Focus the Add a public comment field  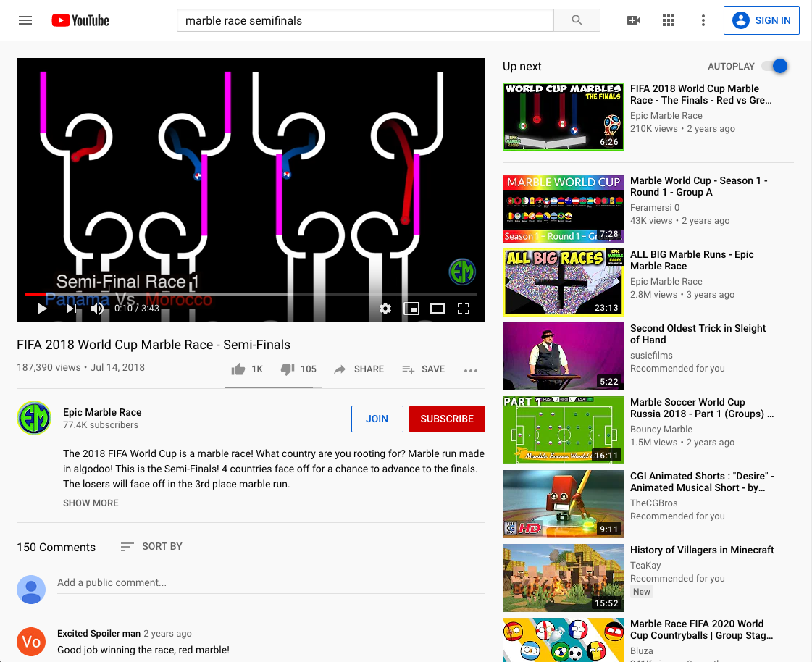click(271, 583)
